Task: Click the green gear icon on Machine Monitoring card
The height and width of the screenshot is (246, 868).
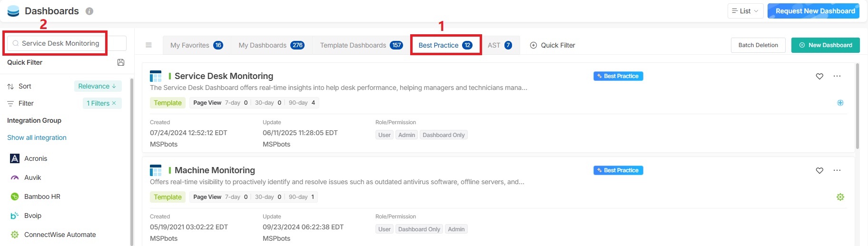Action: pyautogui.click(x=840, y=197)
